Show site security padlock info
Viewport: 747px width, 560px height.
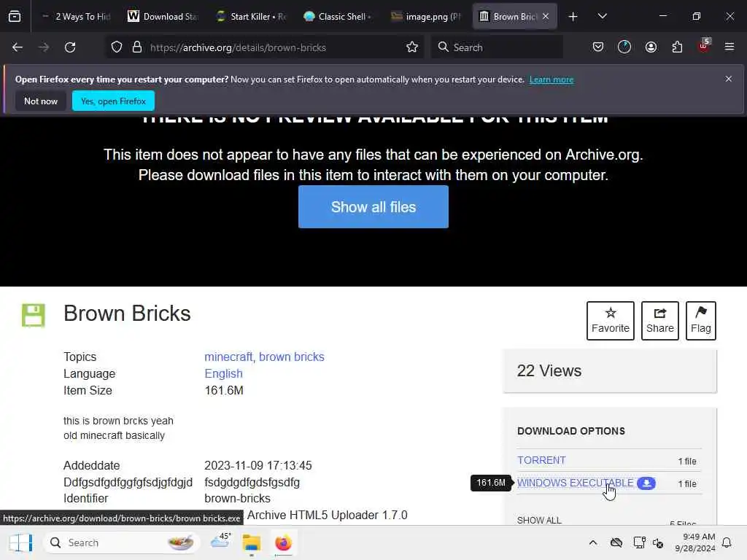137,47
